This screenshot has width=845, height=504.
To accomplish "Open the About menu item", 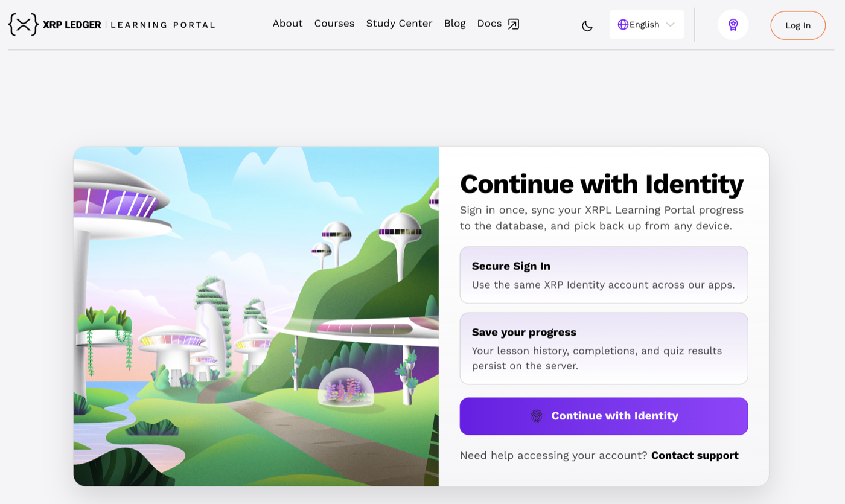I will click(287, 24).
